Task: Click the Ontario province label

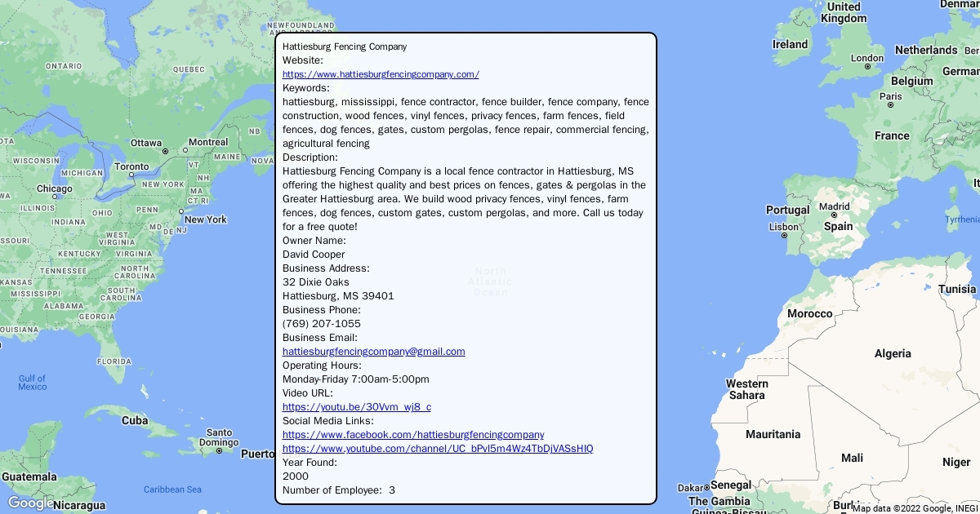Action: pos(64,66)
